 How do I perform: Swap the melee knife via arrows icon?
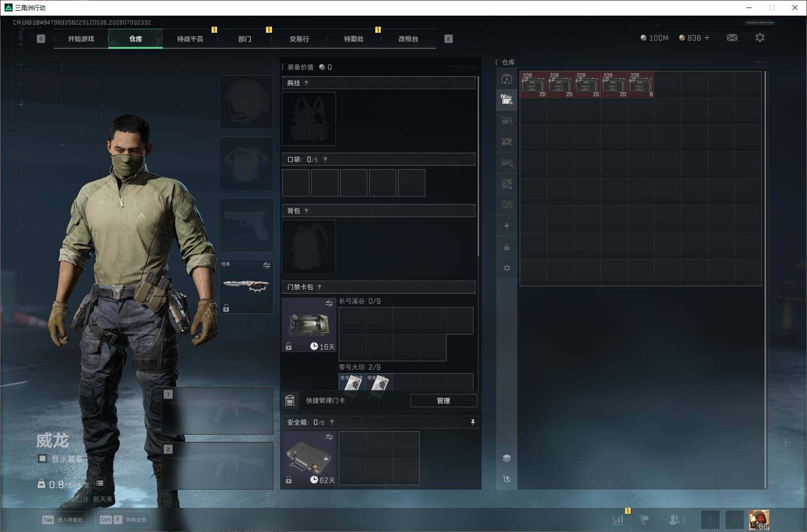tap(266, 265)
